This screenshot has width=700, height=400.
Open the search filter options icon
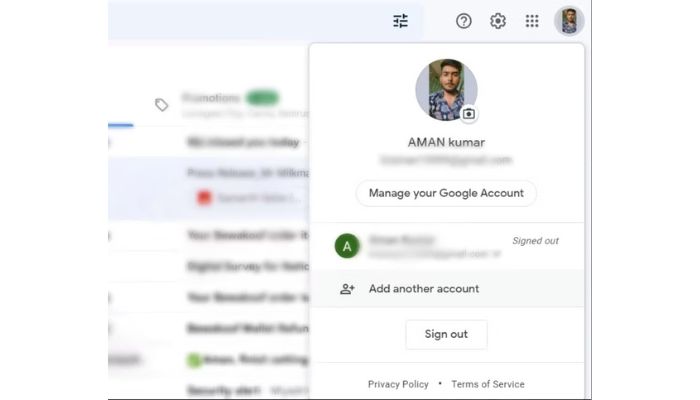(400, 21)
